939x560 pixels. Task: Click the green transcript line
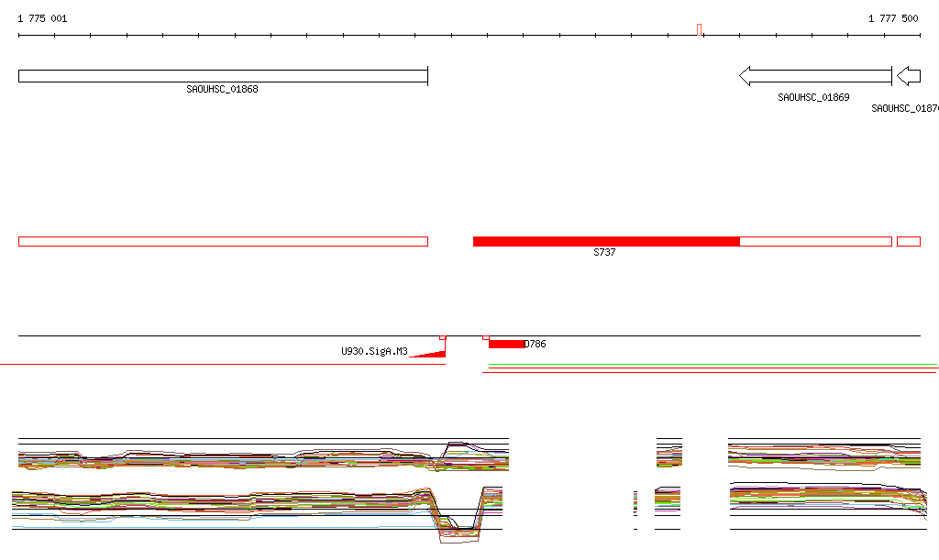pyautogui.click(x=713, y=365)
